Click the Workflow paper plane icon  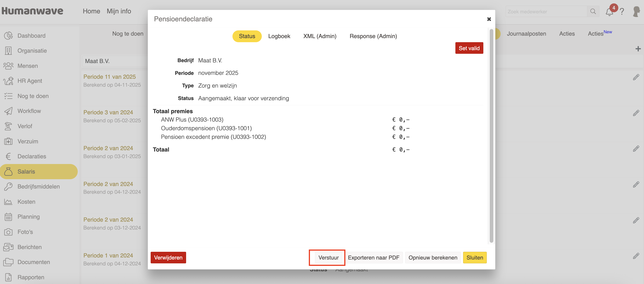(8, 111)
